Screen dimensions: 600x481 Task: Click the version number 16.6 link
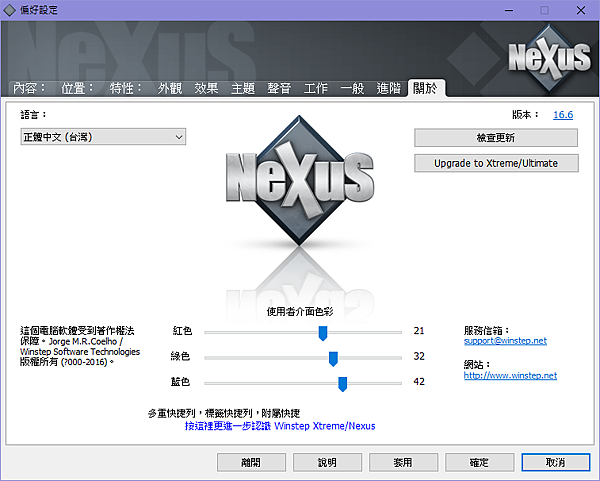pos(563,114)
